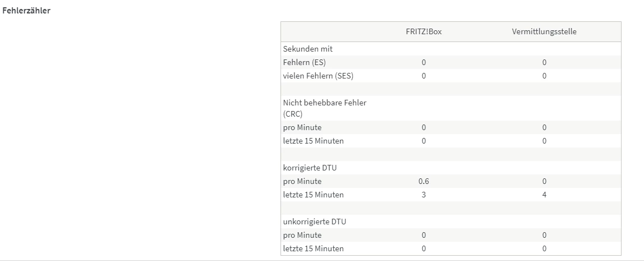
Task: Select the FRITZ!Box column header
Action: [x=424, y=31]
